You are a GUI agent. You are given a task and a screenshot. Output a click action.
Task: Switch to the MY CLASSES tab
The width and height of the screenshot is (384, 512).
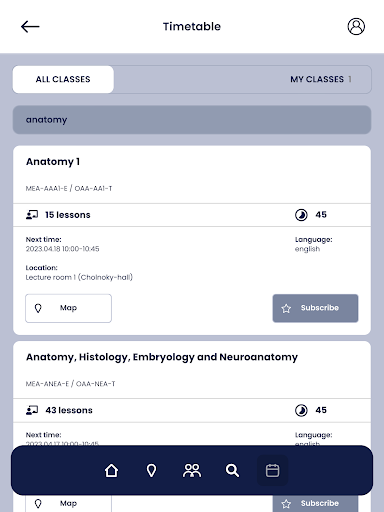(321, 79)
